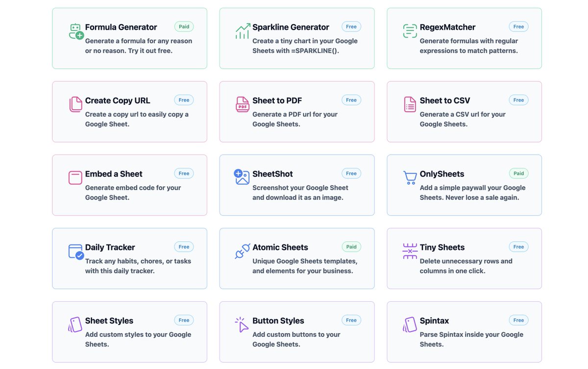Click the Paid badge on Formula Generator
This screenshot has height=369, width=588.
pyautogui.click(x=184, y=26)
